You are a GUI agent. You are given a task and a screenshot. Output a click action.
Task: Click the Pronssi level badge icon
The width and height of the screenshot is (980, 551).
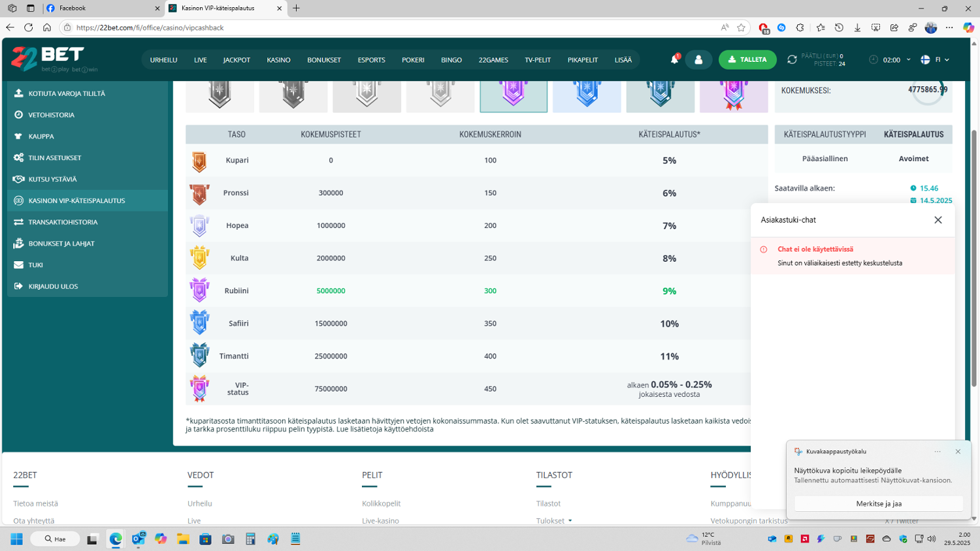(x=199, y=193)
